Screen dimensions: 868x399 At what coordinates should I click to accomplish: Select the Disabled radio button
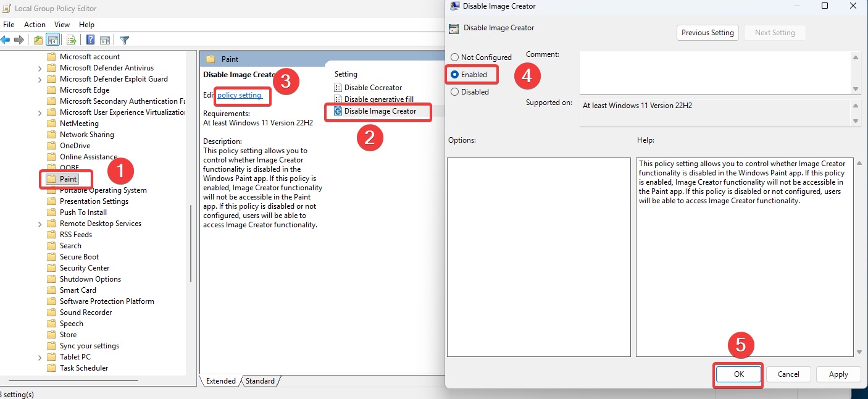coord(454,91)
